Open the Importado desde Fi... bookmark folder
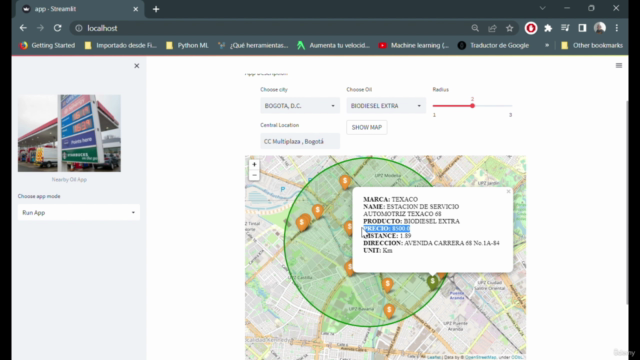 click(x=121, y=45)
